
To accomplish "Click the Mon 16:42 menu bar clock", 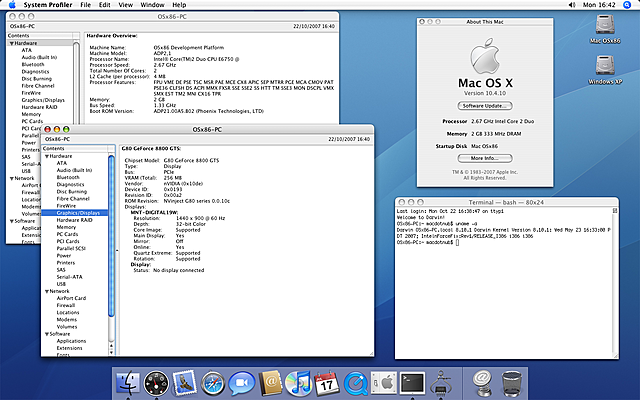I will point(599,5).
